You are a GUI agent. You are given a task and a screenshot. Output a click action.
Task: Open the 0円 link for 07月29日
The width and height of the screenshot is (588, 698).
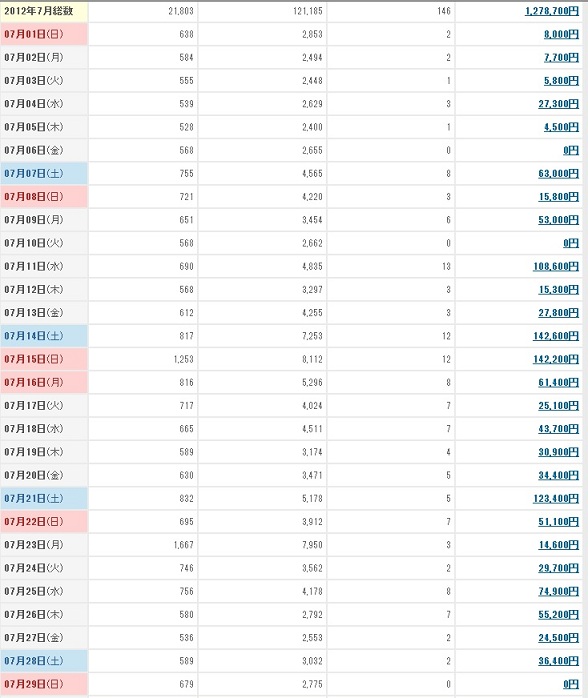571,684
